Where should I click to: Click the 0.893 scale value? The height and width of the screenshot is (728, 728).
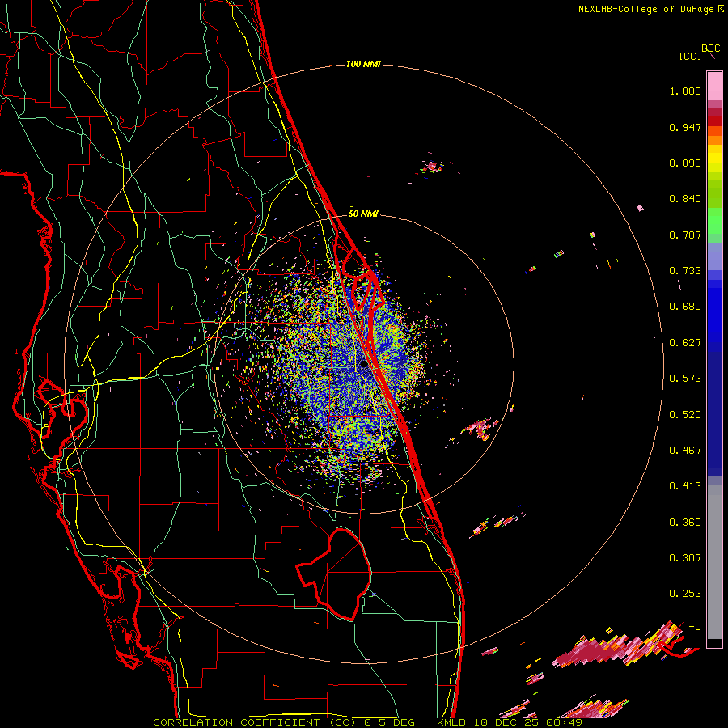click(685, 163)
